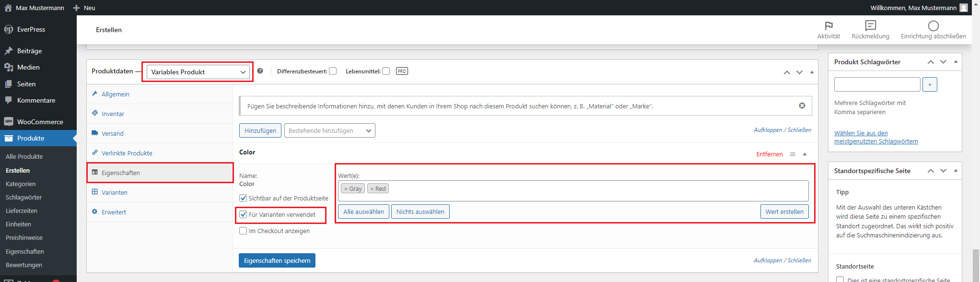The image size is (980, 282).
Task: Click the plus button to add Schlagwort
Action: (929, 84)
